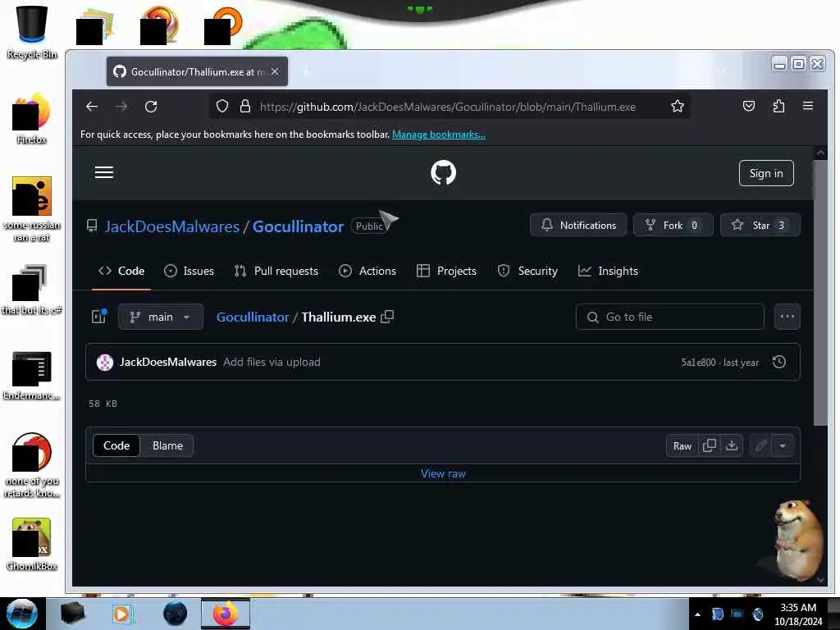
Task: Click the taskbar clock showing 3:35 AM
Action: pyautogui.click(x=798, y=614)
